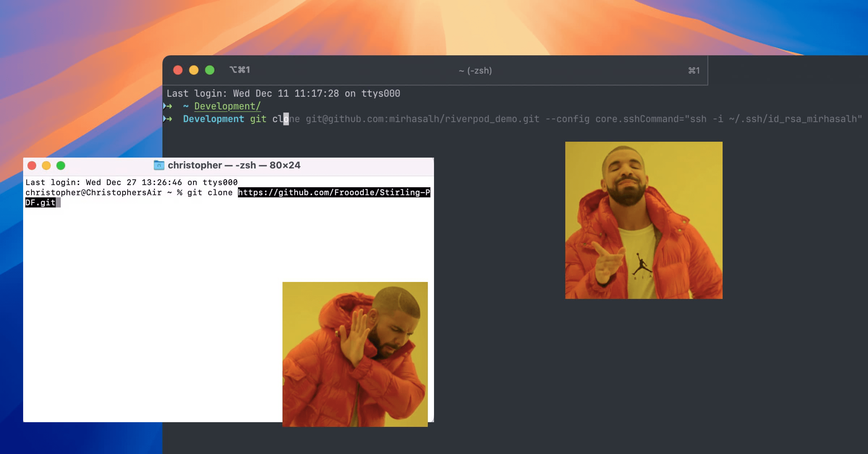Click the 'christopher — -zsh — 80×24' window title
868x454 pixels.
[234, 165]
